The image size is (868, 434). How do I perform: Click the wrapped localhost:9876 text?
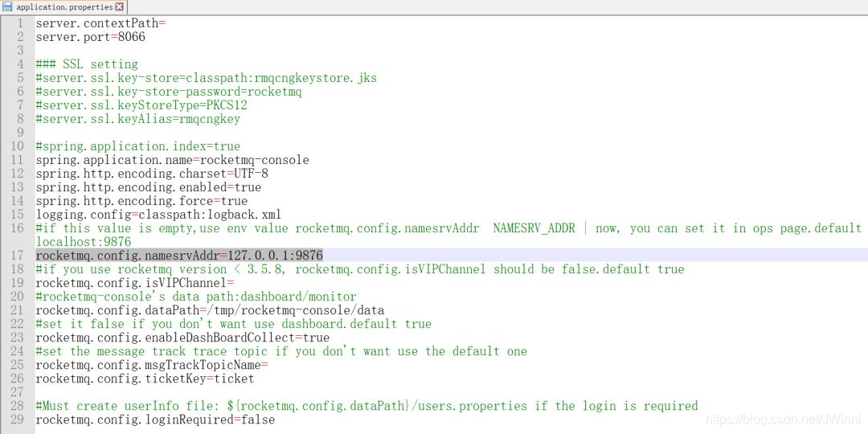[84, 242]
